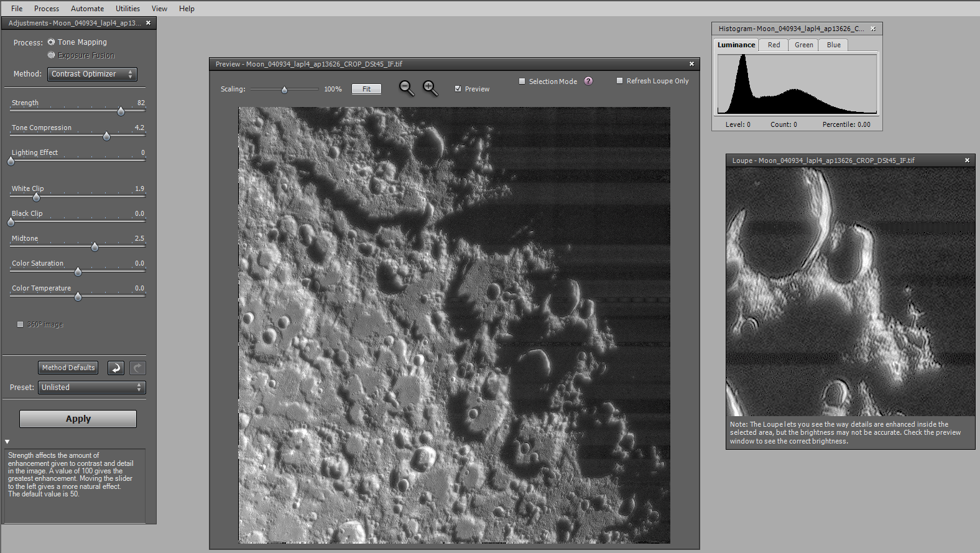Viewport: 980px width, 553px height.
Task: Close the Loupe panel
Action: tap(967, 160)
